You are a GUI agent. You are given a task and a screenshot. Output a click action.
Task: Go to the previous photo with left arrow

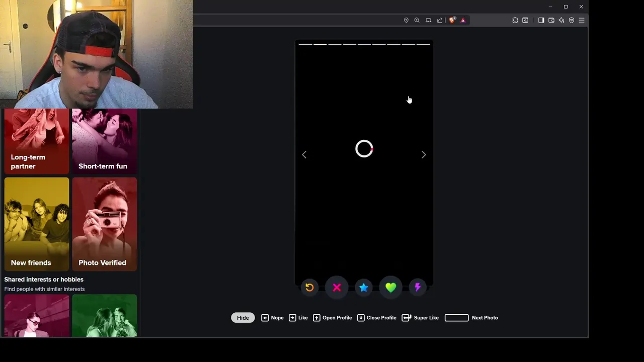tap(304, 155)
